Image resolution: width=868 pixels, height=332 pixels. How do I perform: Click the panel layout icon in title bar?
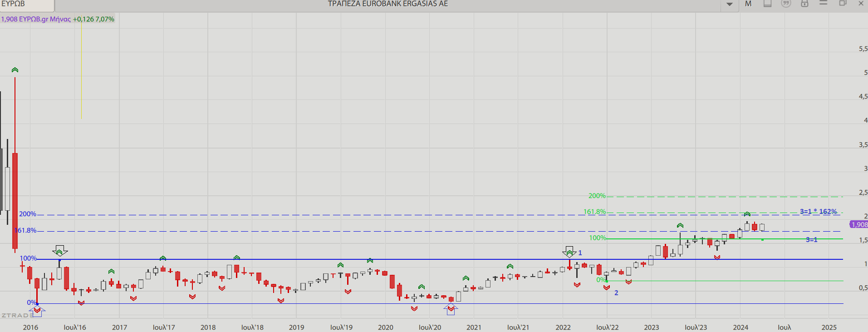pyautogui.click(x=767, y=4)
